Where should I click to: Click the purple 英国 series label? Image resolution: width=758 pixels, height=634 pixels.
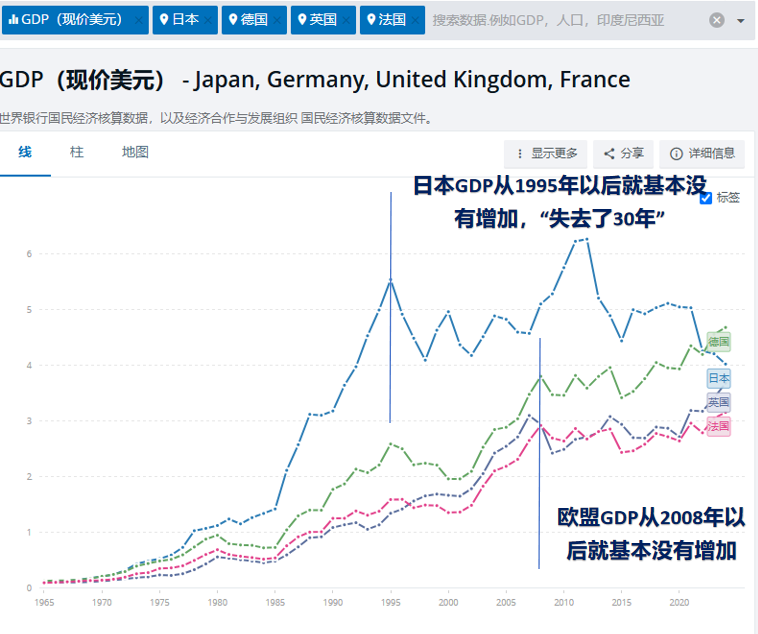719,401
